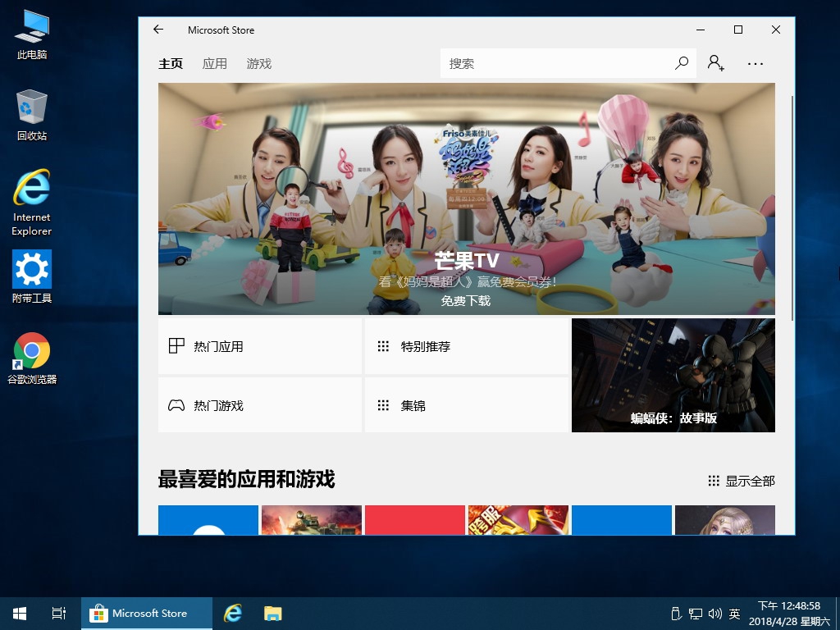The image size is (840, 630).
Task: Switch to the 主页 tab
Action: (x=171, y=64)
